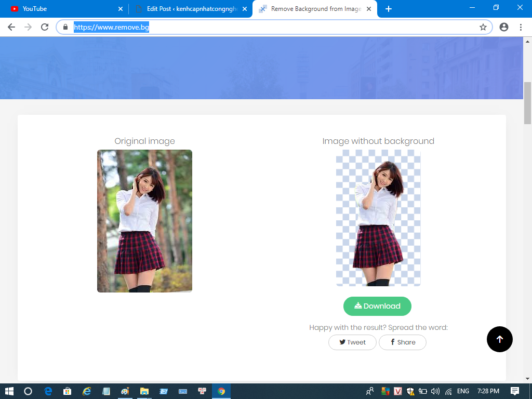532x399 pixels.
Task: Open the original image thumbnail
Action: (144, 221)
